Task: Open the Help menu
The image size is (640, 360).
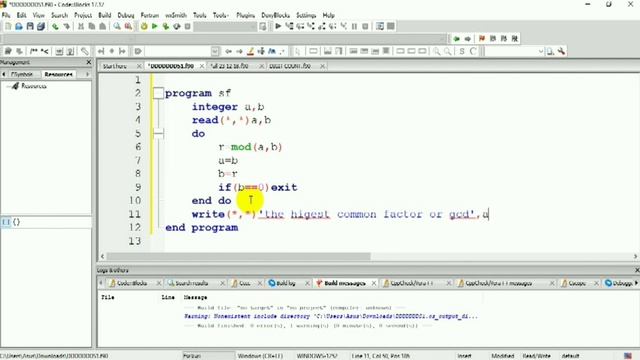Action: pyautogui.click(x=328, y=15)
